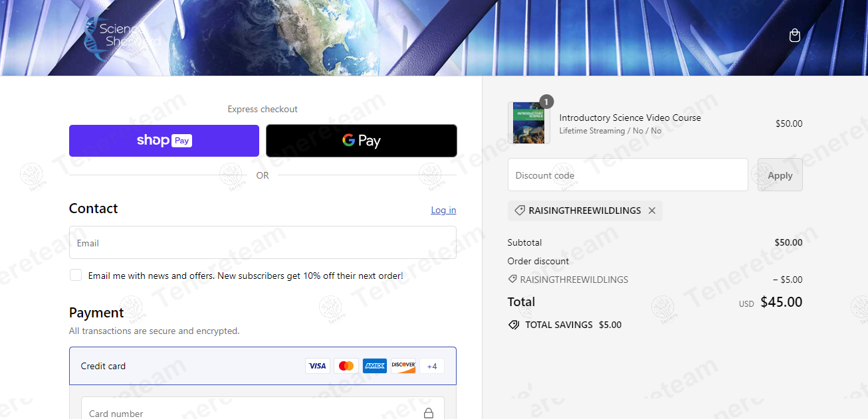
Task: Click the Log in link
Action: (x=443, y=210)
